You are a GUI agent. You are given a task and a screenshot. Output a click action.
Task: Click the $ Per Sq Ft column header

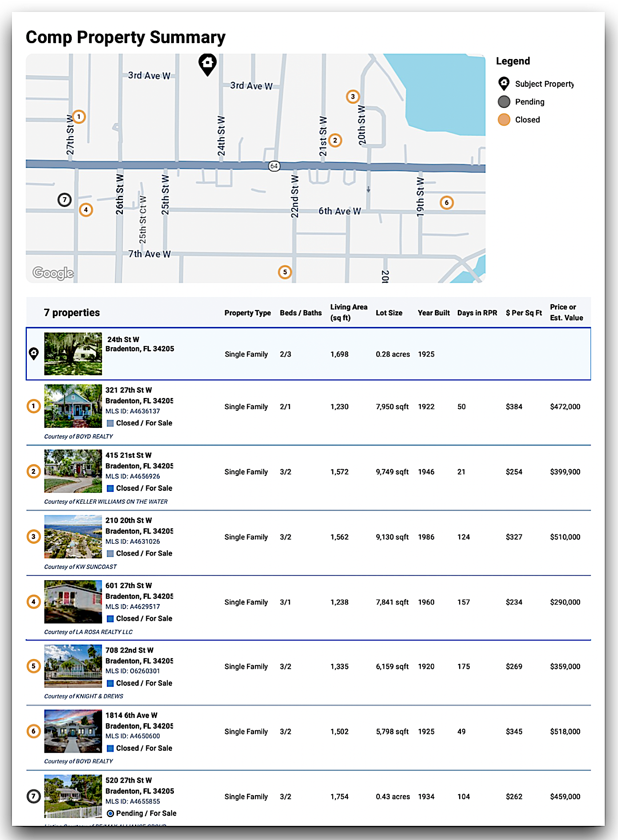[x=523, y=313]
